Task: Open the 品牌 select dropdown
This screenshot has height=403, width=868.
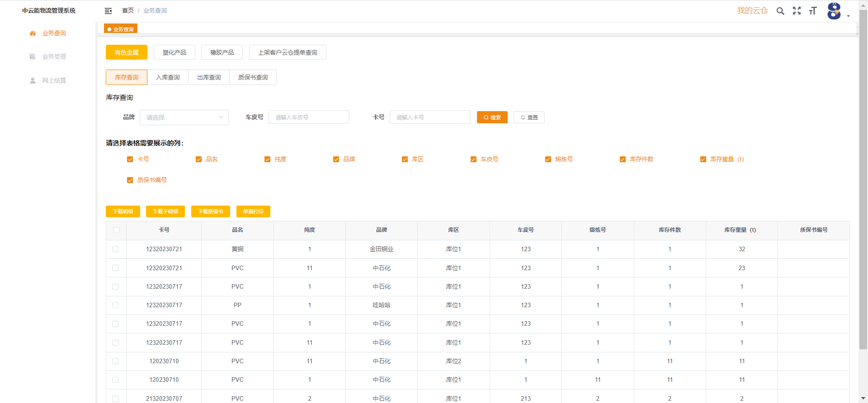Action: click(184, 117)
